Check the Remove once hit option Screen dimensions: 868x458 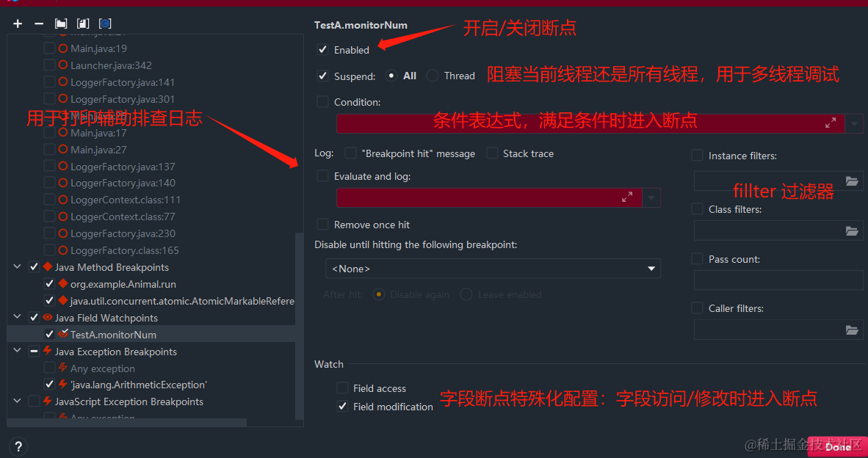(x=322, y=225)
